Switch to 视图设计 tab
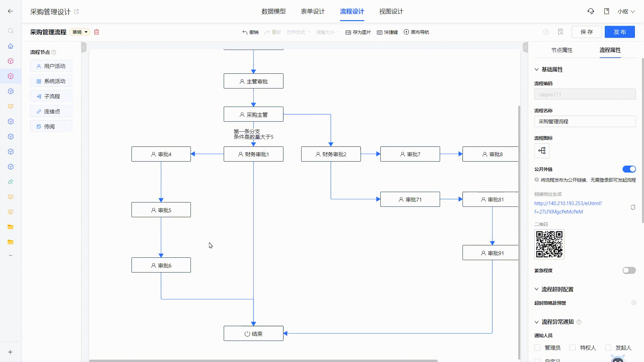The width and height of the screenshot is (644, 362). pyautogui.click(x=391, y=11)
